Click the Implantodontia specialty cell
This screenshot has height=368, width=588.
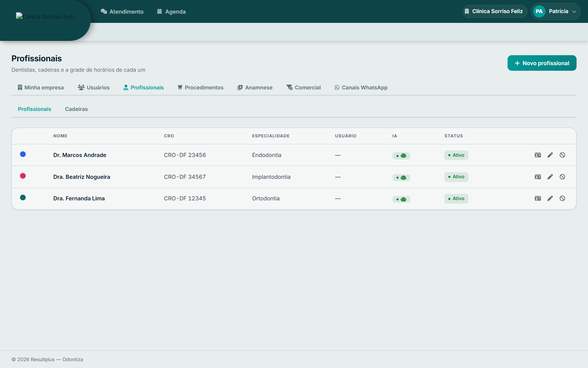pyautogui.click(x=271, y=177)
